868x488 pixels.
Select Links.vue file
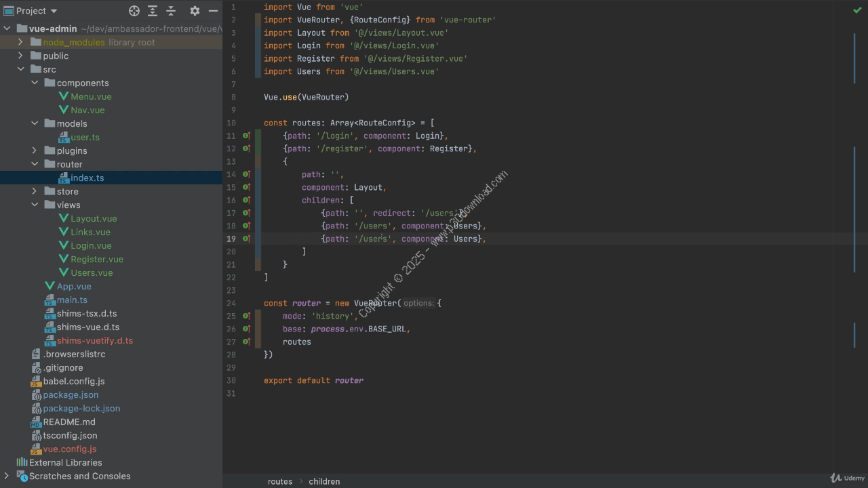[91, 232]
